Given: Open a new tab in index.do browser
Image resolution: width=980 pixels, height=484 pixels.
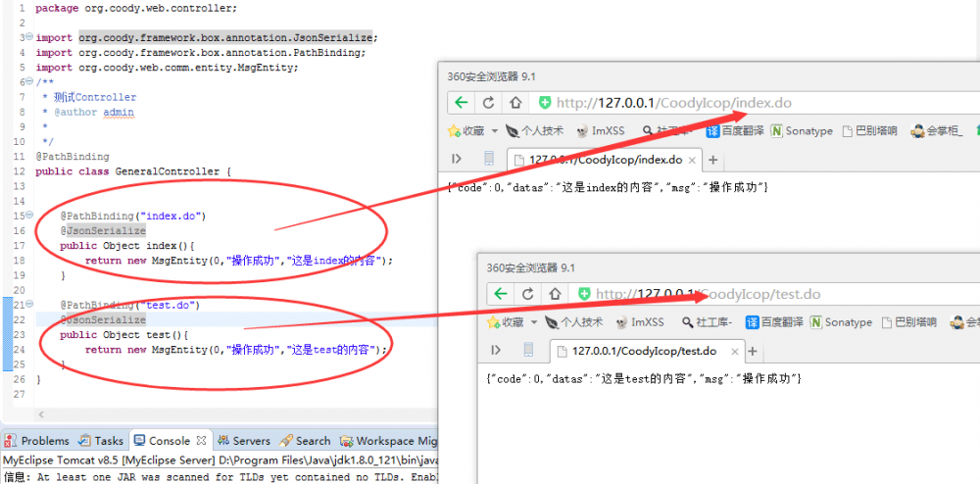Looking at the screenshot, I should click(x=712, y=160).
